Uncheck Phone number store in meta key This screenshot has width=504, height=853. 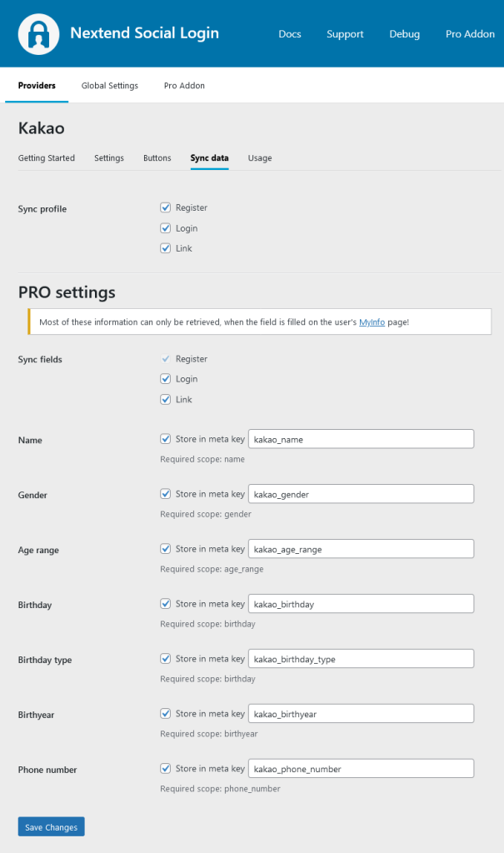tap(166, 769)
